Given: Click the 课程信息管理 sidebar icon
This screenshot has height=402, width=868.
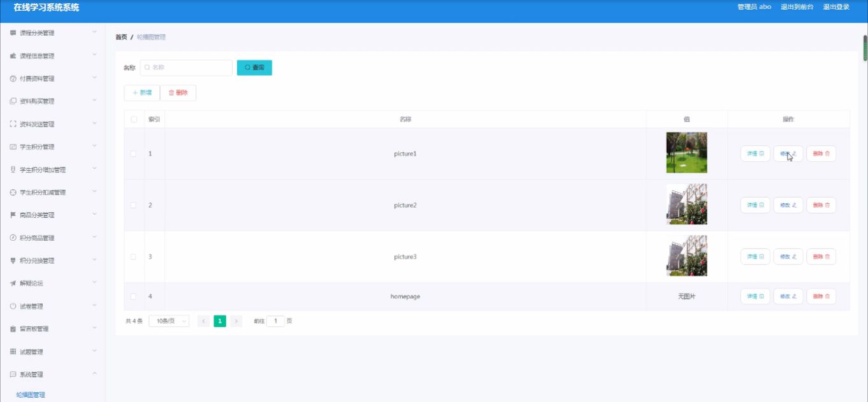Looking at the screenshot, I should (13, 55).
